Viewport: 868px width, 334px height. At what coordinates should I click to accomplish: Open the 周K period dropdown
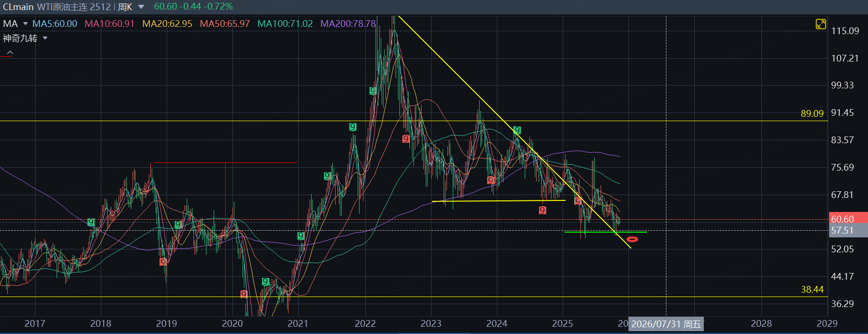point(141,7)
